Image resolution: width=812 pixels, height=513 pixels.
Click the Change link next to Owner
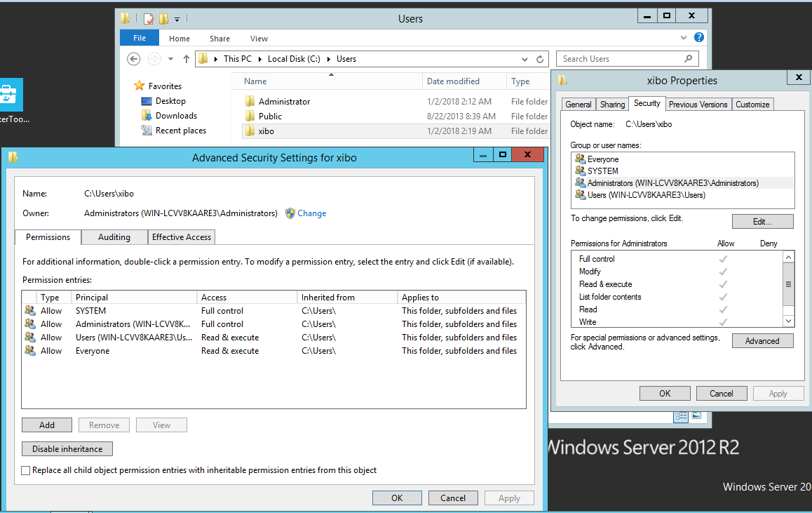tap(311, 213)
